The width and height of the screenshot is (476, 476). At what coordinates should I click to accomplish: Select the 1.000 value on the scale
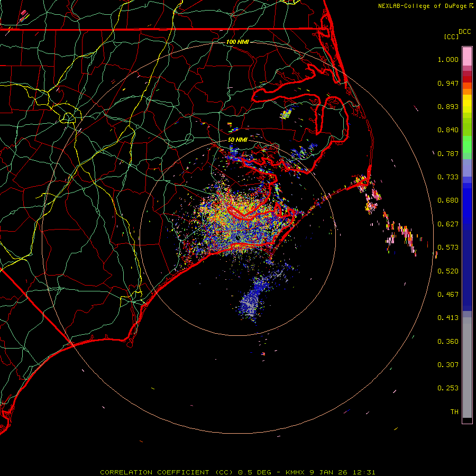coord(448,59)
